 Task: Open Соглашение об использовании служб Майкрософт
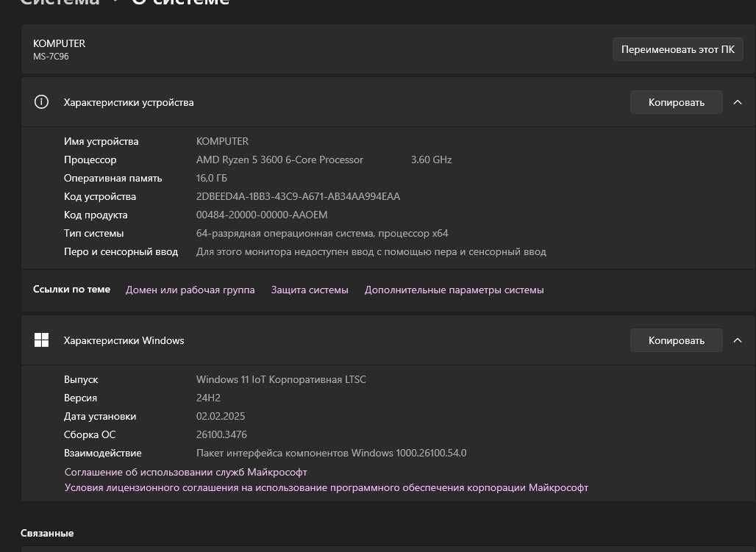[x=185, y=472]
